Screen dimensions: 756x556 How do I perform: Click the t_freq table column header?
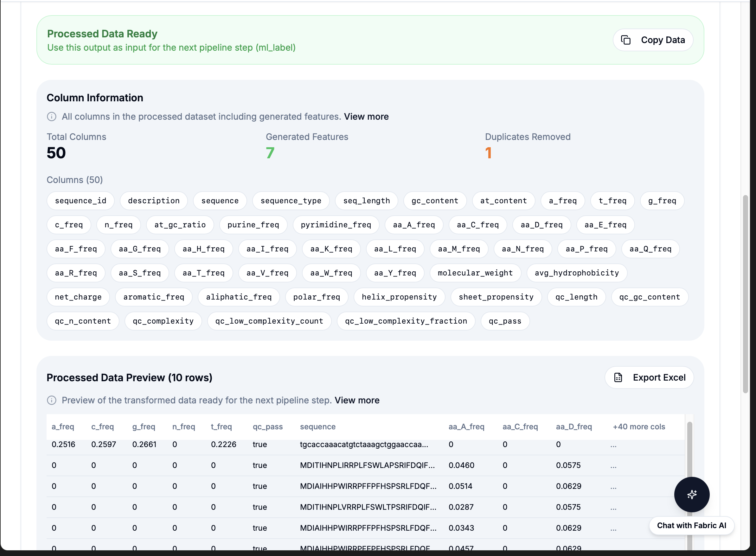click(x=221, y=427)
